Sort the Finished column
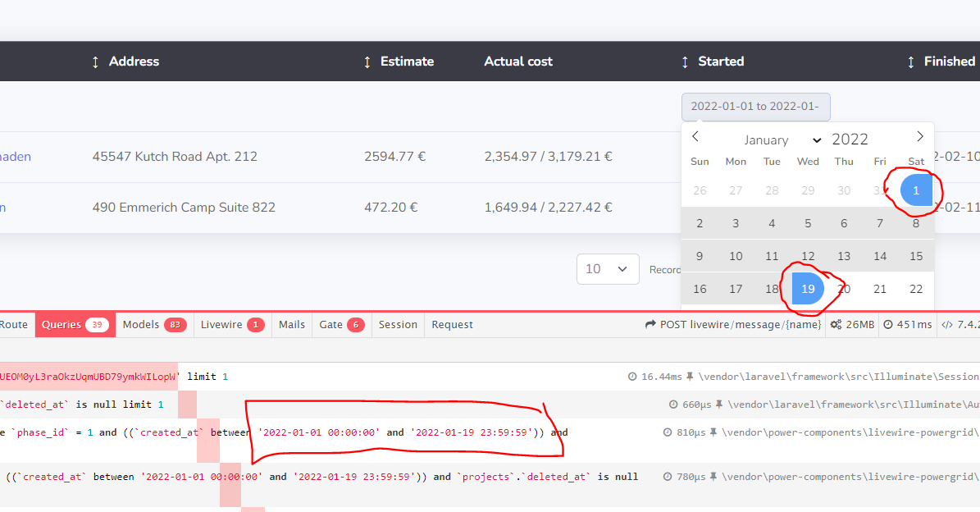 [x=910, y=61]
